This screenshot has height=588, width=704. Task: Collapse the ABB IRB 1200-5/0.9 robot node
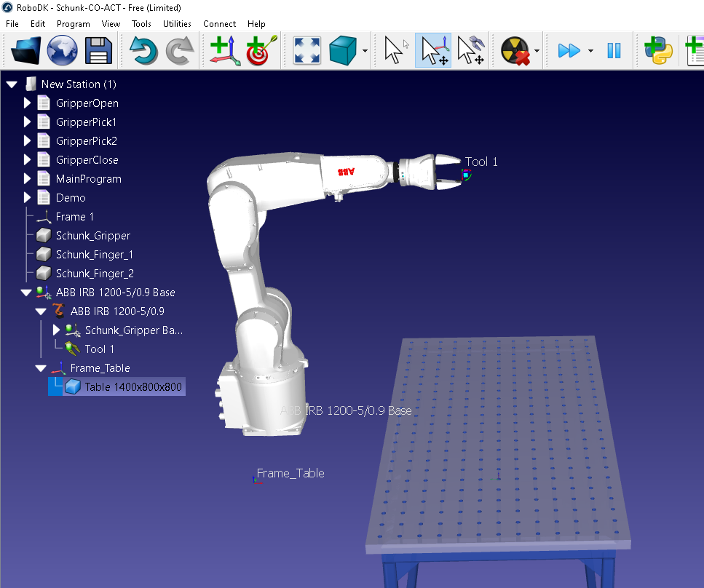click(x=41, y=311)
